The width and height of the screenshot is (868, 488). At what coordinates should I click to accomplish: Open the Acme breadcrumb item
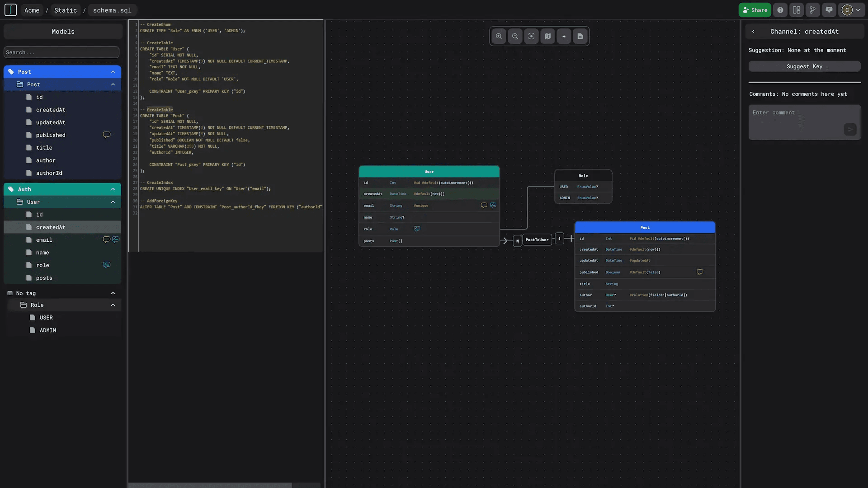32,9
